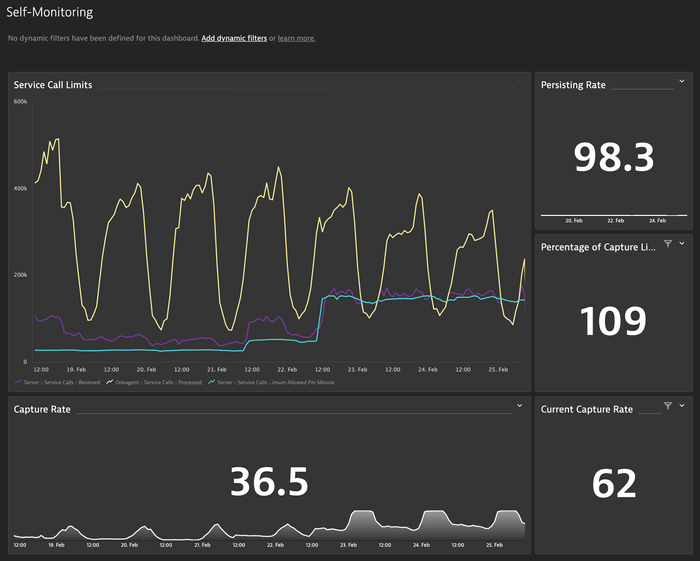700x561 pixels.
Task: Click the Self-Monitoring dashboard title
Action: tap(50, 13)
